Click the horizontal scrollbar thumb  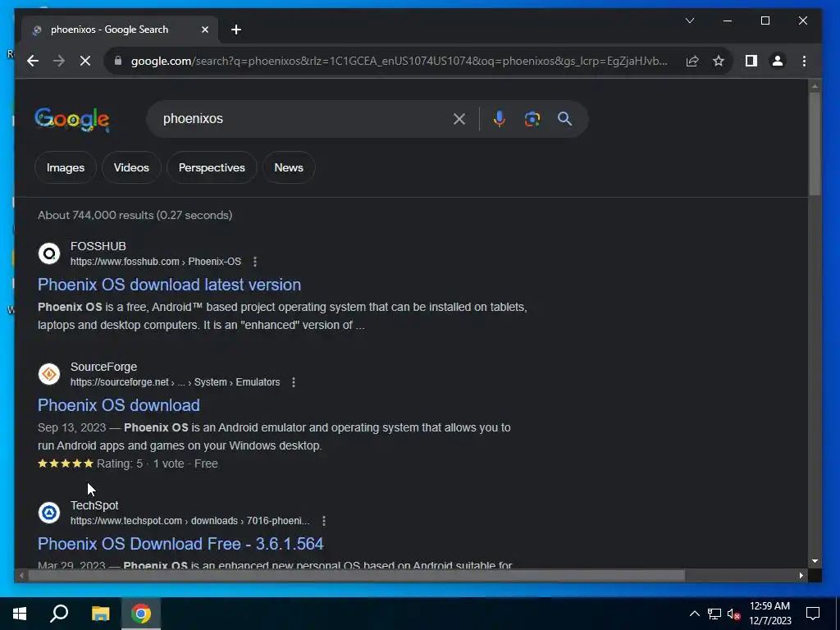[x=356, y=576]
